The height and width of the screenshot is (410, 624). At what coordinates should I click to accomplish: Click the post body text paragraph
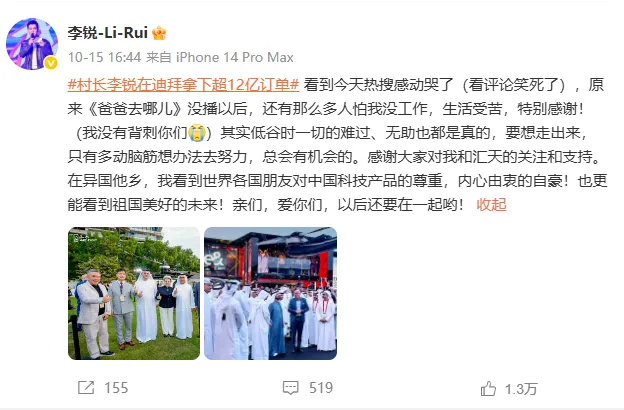337,144
